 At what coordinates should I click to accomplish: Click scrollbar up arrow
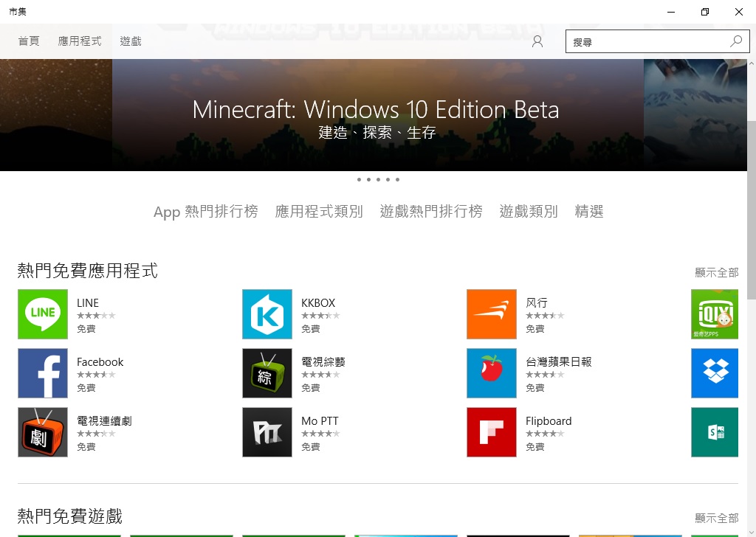pos(752,63)
